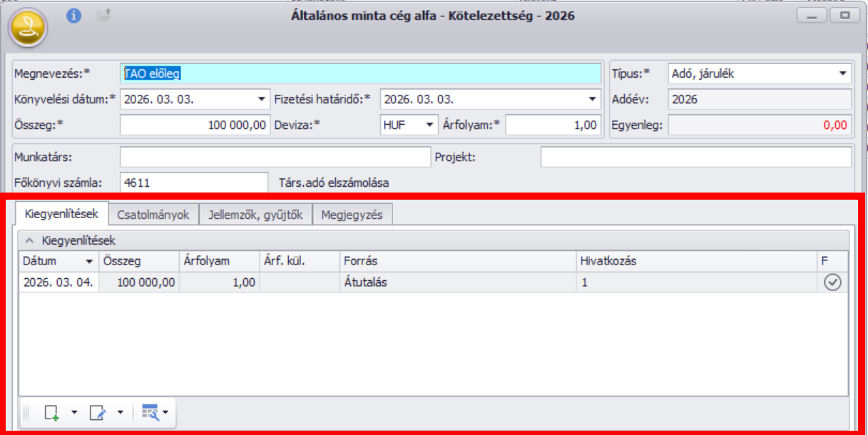Open the Deviza currency dropdown showing HUF
Screen dimensions: 868x435
click(430, 125)
